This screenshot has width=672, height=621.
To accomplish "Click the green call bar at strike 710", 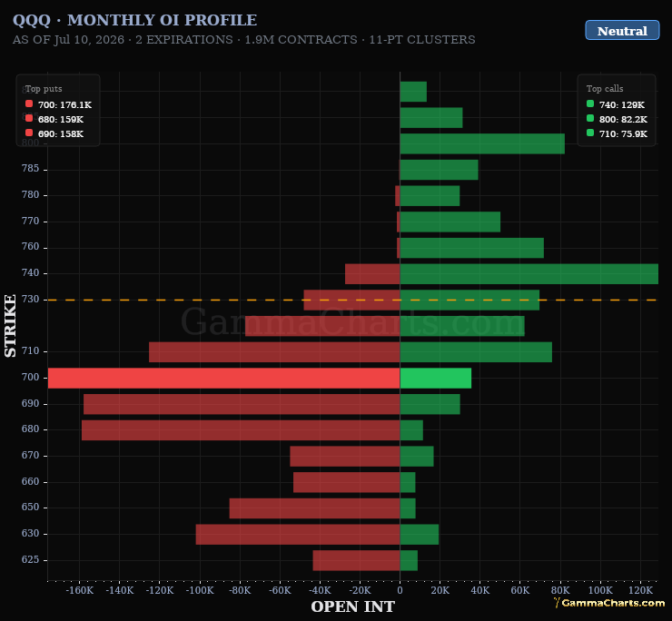I will [x=476, y=352].
